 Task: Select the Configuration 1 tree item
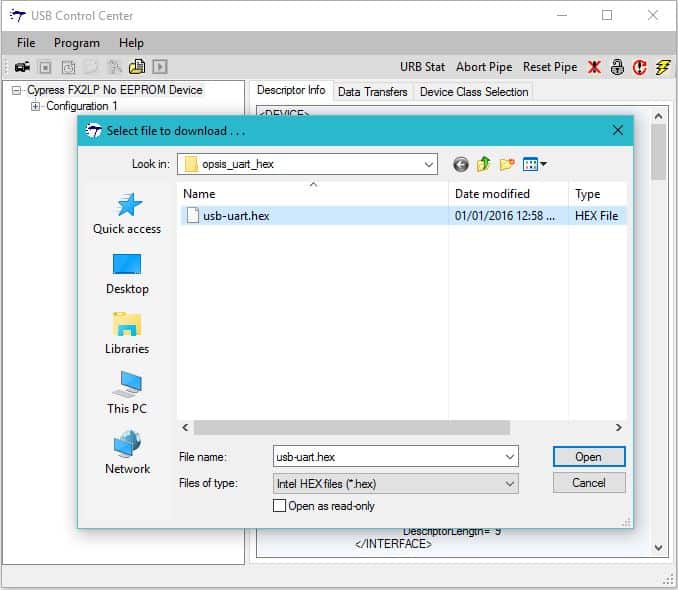tap(82, 106)
